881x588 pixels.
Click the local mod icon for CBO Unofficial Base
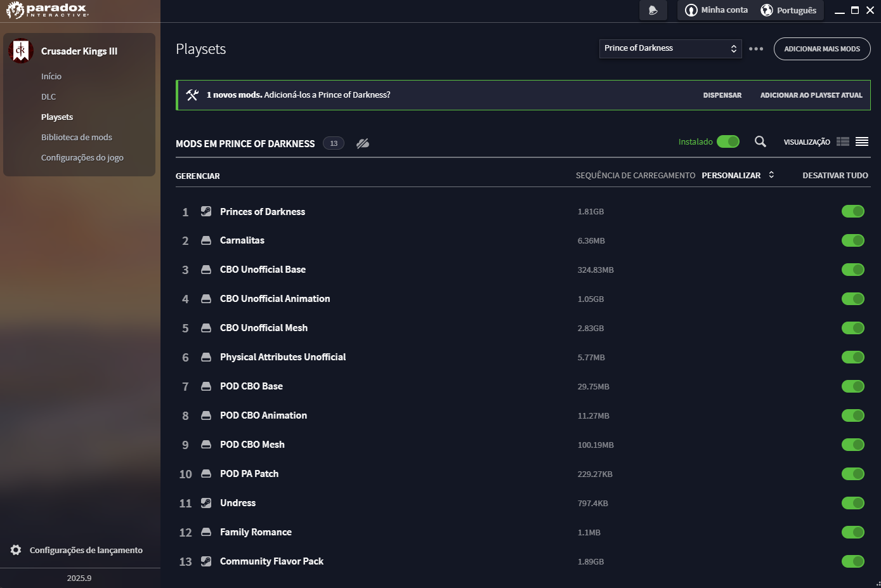coord(206,270)
